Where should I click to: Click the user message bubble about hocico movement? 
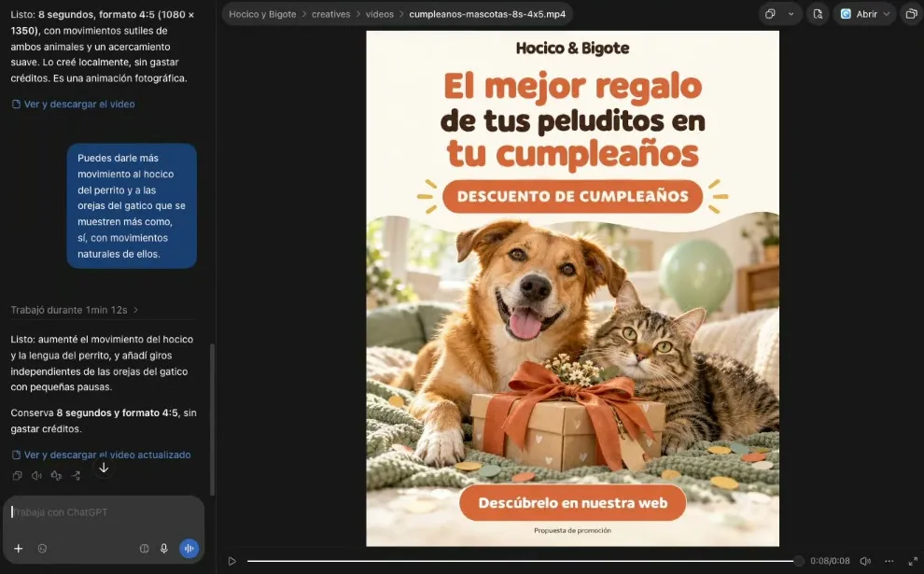pyautogui.click(x=132, y=205)
